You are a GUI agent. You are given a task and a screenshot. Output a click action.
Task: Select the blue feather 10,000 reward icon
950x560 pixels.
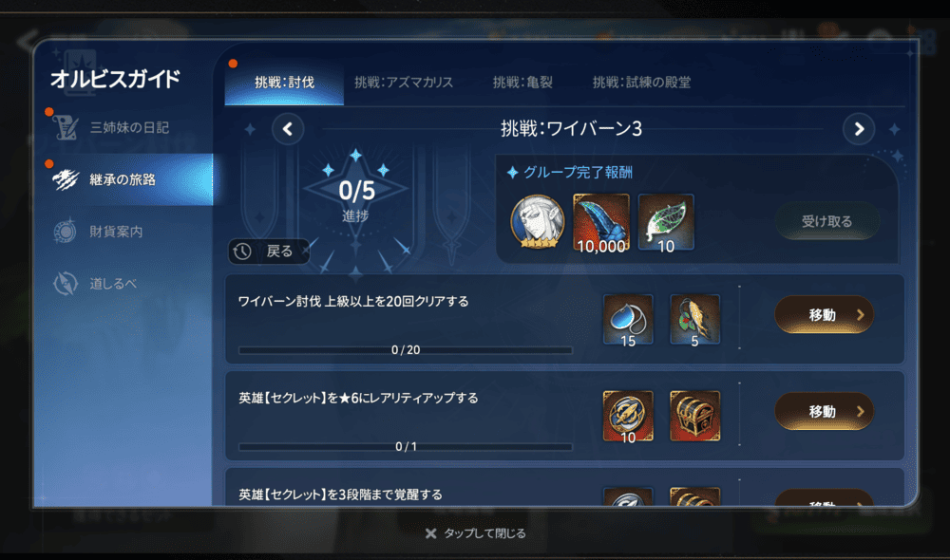click(601, 223)
